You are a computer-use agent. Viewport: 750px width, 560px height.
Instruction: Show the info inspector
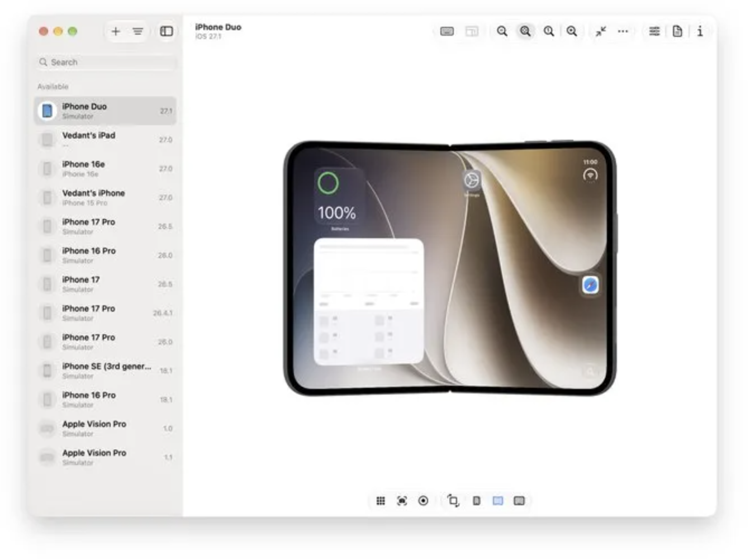700,31
